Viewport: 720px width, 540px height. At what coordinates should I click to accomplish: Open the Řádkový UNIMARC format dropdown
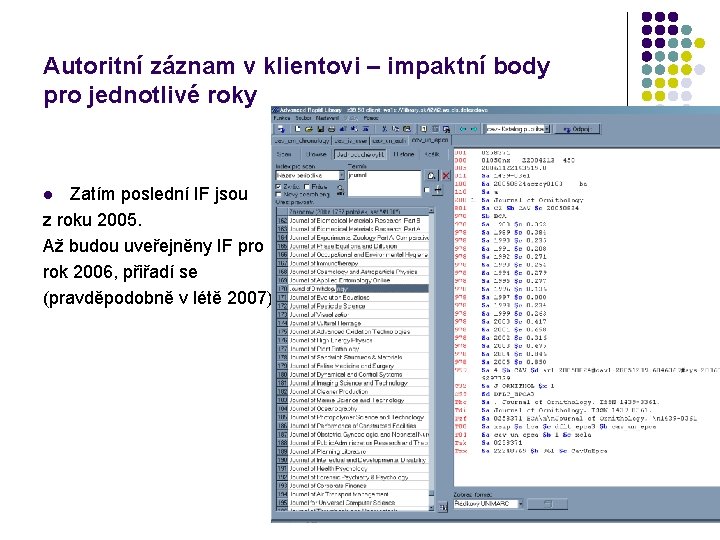pyautogui.click(x=520, y=504)
